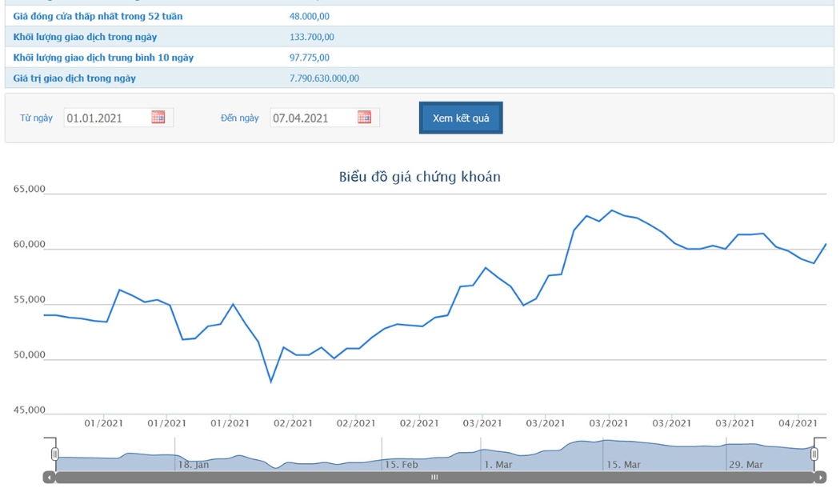Click the label Khối lượng giao dịch trong ngày
The height and width of the screenshot is (504, 840).
85,37
